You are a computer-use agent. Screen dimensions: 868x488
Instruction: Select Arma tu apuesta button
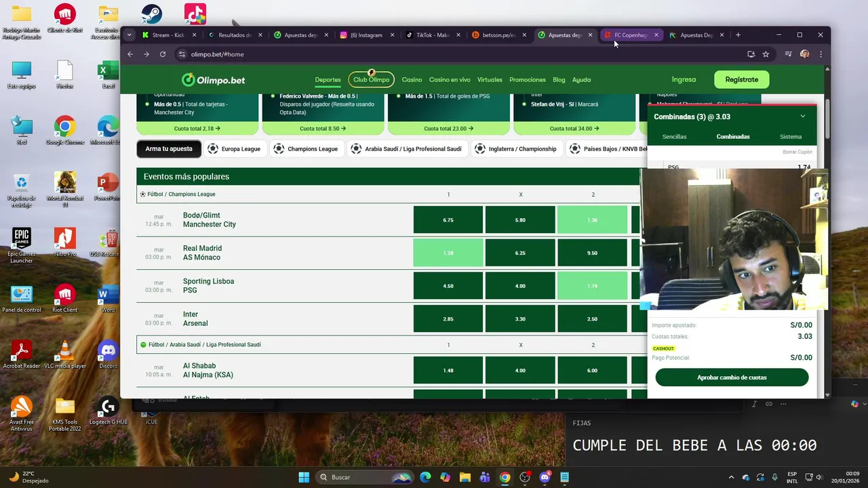click(169, 148)
